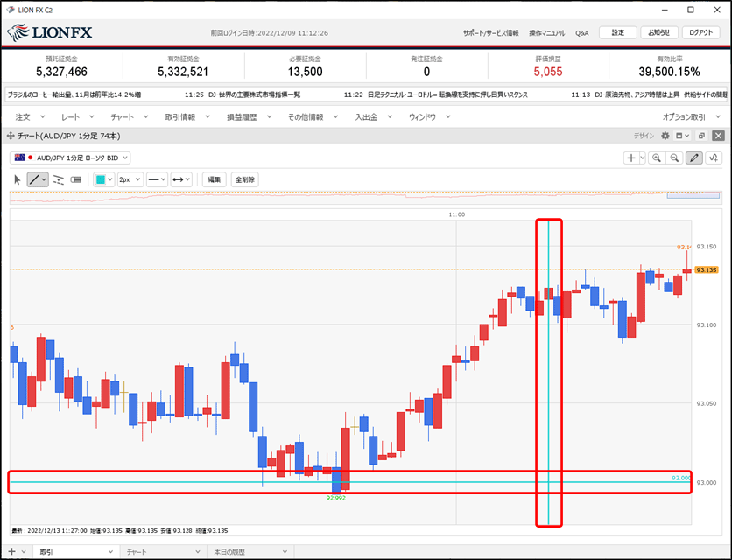Screen dimensions: 732x560
Task: Click the 編集 edit button
Action: 214,179
